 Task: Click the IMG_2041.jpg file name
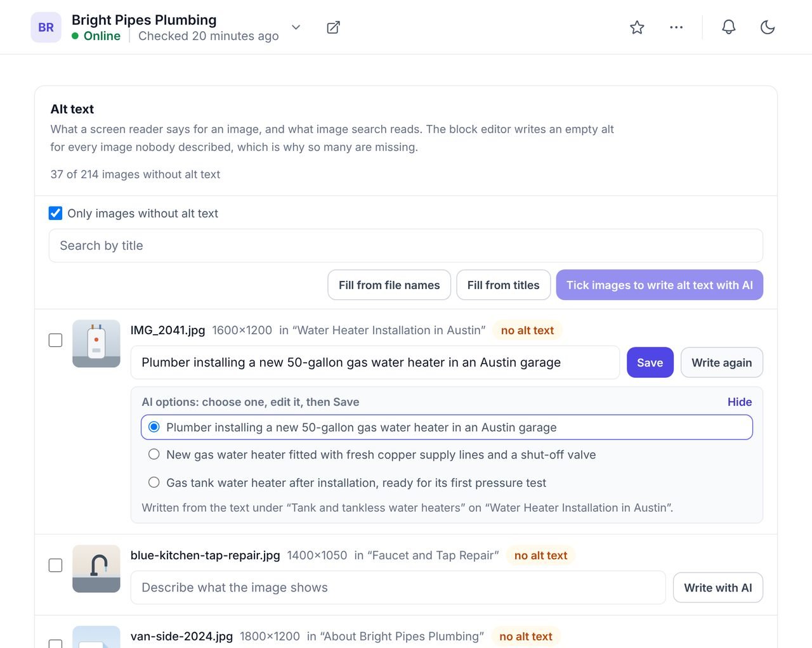[167, 330]
